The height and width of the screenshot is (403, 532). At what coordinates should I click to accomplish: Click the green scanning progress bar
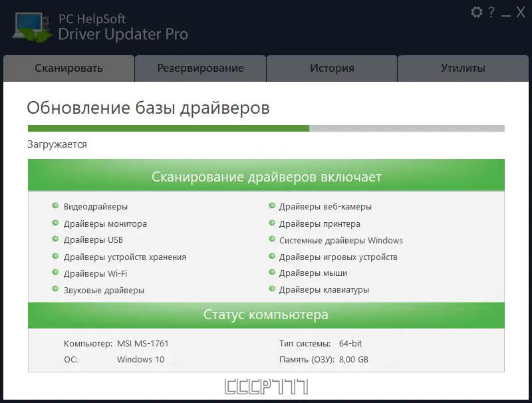(166, 126)
